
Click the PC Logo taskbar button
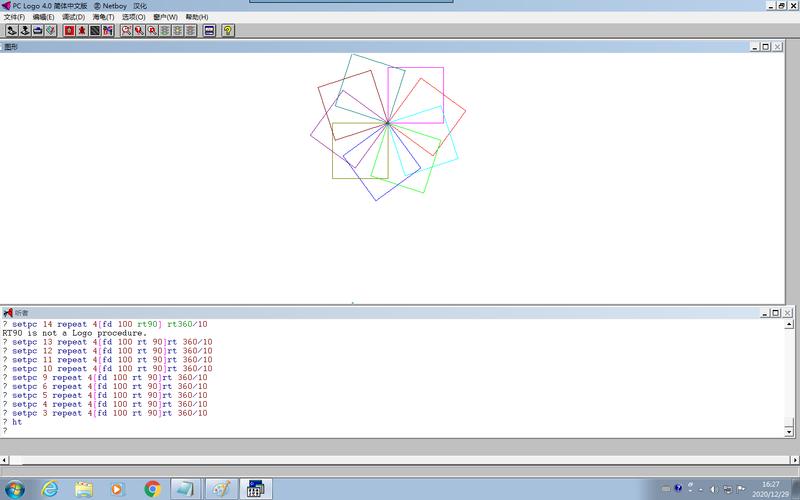255,489
